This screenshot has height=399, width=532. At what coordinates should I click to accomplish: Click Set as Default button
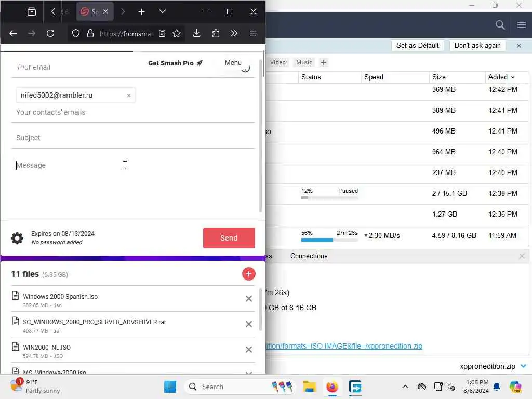pos(417,46)
